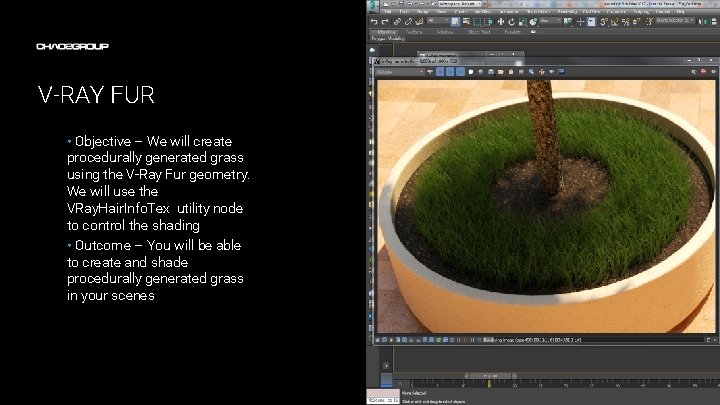Click the yellow time slider marker on timeline

point(489,382)
